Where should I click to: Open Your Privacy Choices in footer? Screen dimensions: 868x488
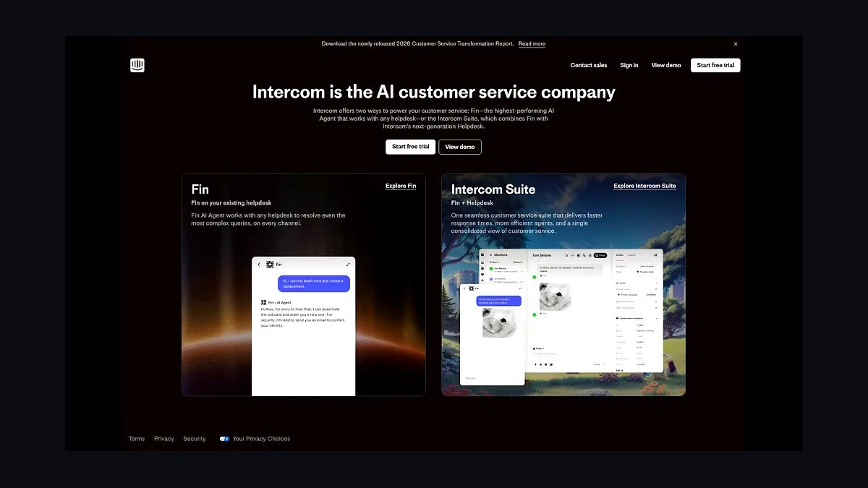click(x=261, y=439)
